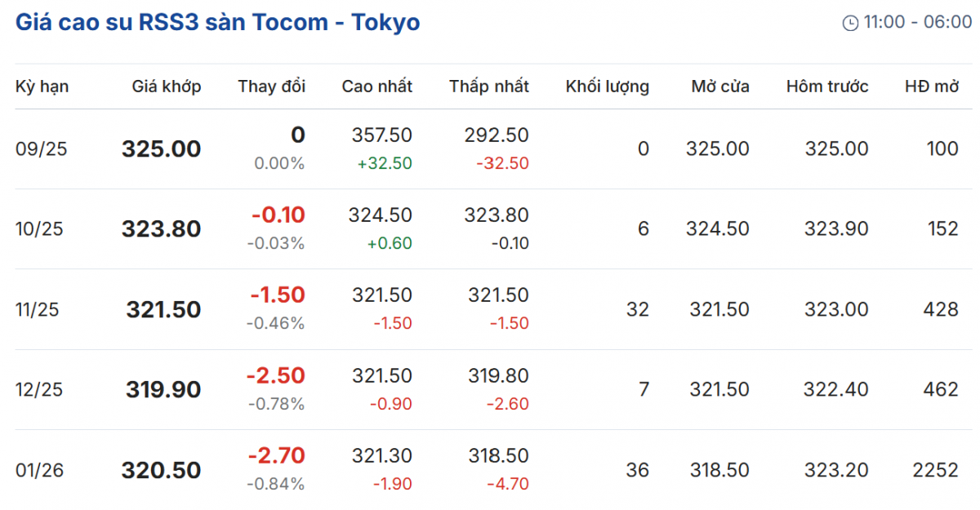980x510 pixels.
Task: Click the clock icon beside 11:00 - 06:00
Action: point(850,23)
